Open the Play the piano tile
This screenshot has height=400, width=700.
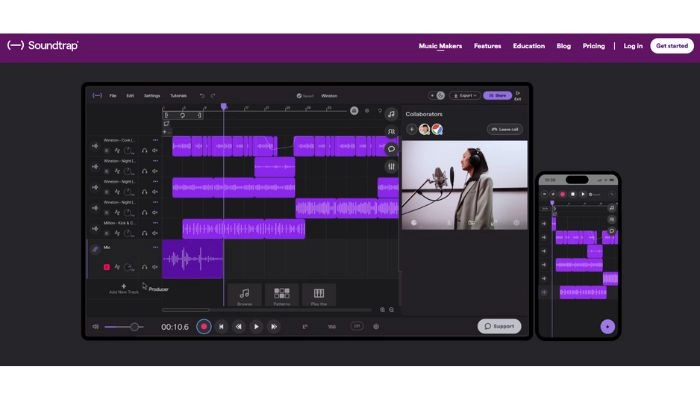point(319,295)
